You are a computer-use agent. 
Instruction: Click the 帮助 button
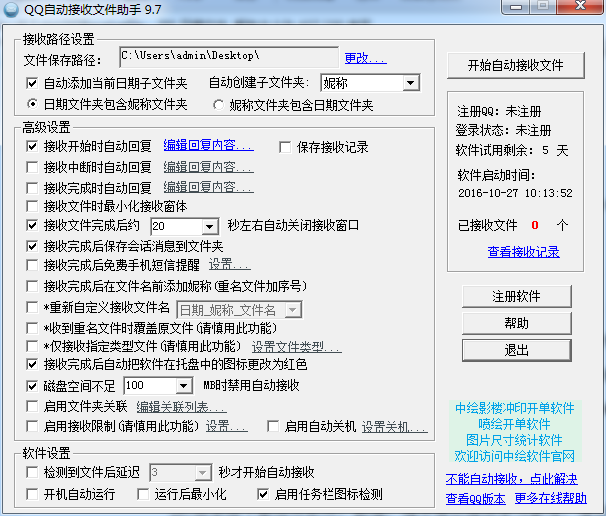coord(516,324)
